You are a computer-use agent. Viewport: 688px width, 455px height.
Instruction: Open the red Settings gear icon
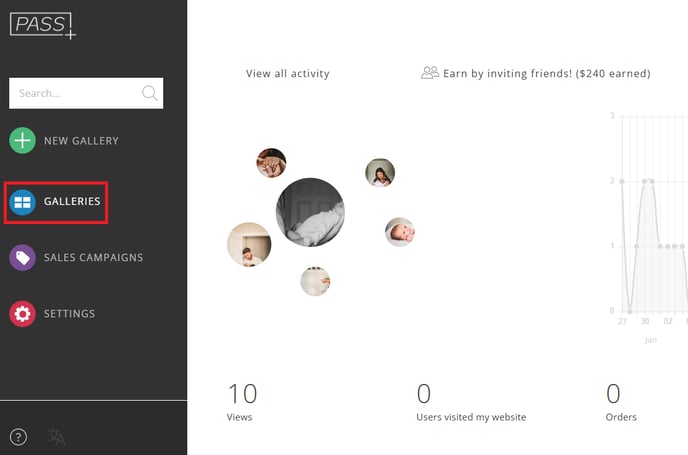click(x=22, y=314)
